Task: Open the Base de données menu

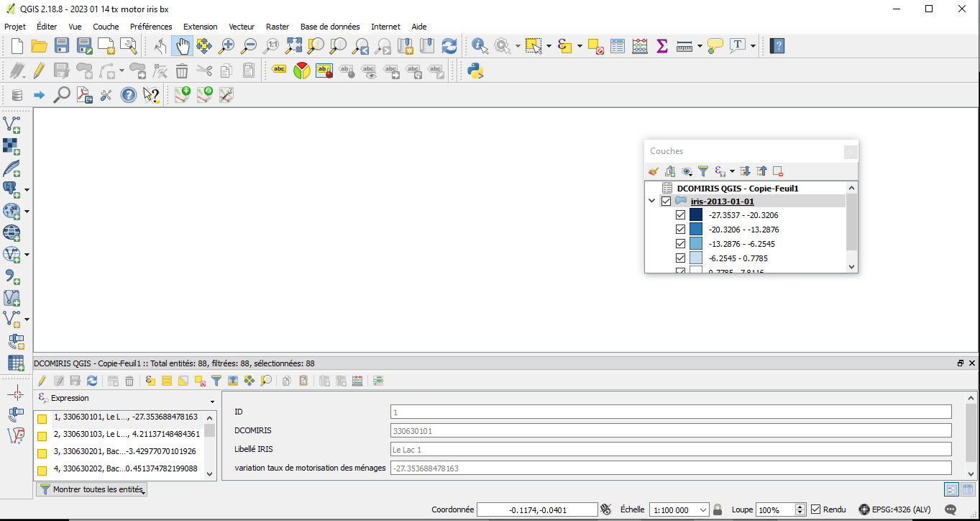Action: click(330, 27)
